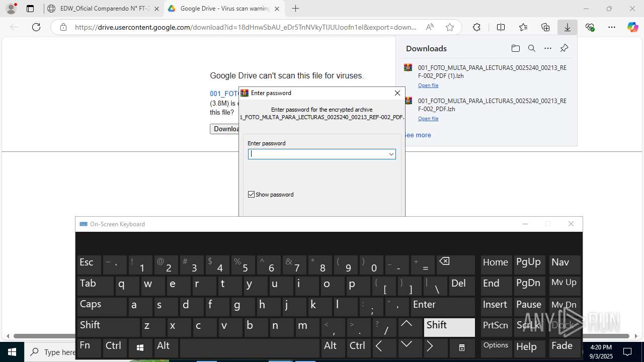
Task: Click the Enter key on keyboard
Action: (442, 306)
